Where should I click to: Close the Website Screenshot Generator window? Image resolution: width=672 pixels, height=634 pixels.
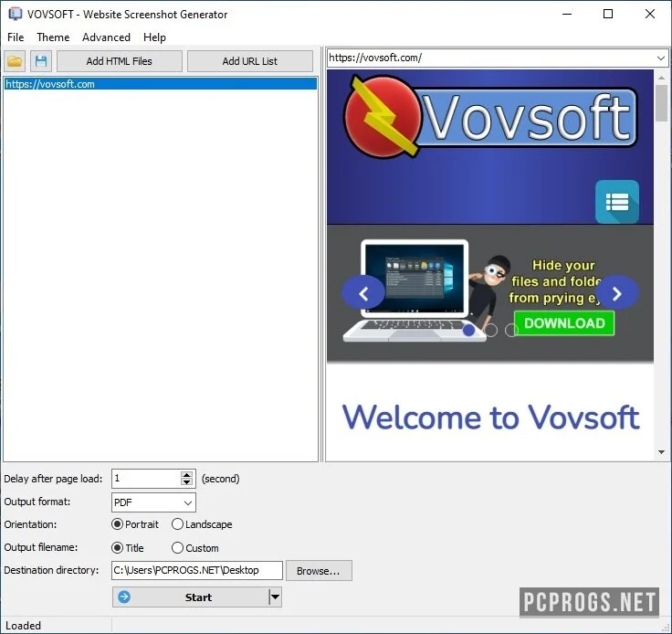650,14
